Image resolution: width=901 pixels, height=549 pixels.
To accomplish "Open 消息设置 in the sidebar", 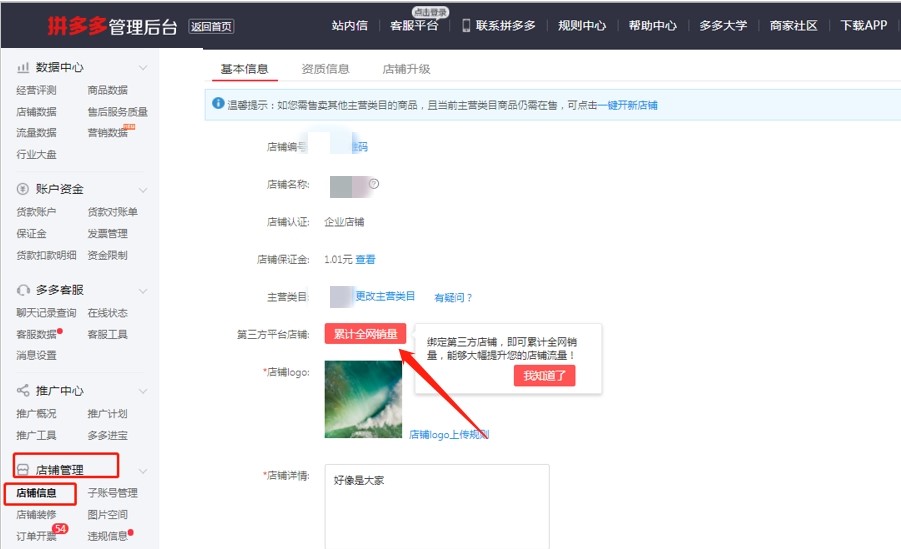I will (x=36, y=355).
